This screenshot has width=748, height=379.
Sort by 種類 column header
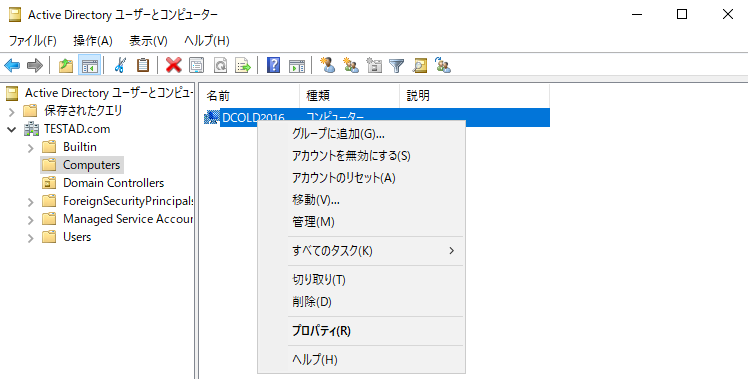pos(349,96)
